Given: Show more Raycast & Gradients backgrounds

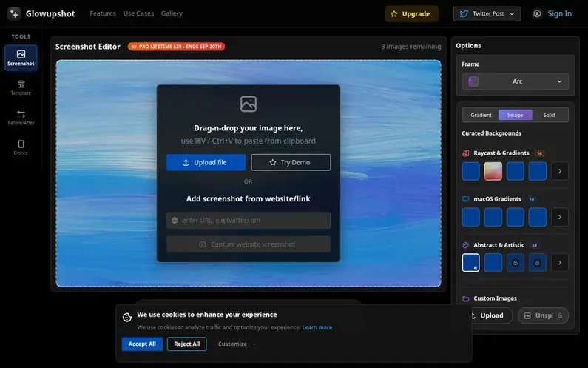Looking at the screenshot, I should [x=560, y=171].
